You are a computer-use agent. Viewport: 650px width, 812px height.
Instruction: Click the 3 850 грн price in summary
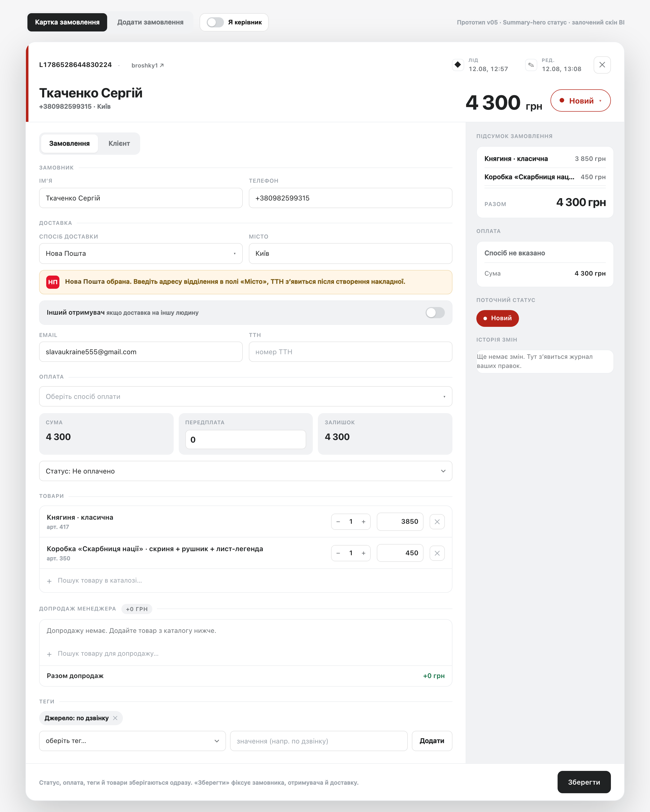(590, 159)
